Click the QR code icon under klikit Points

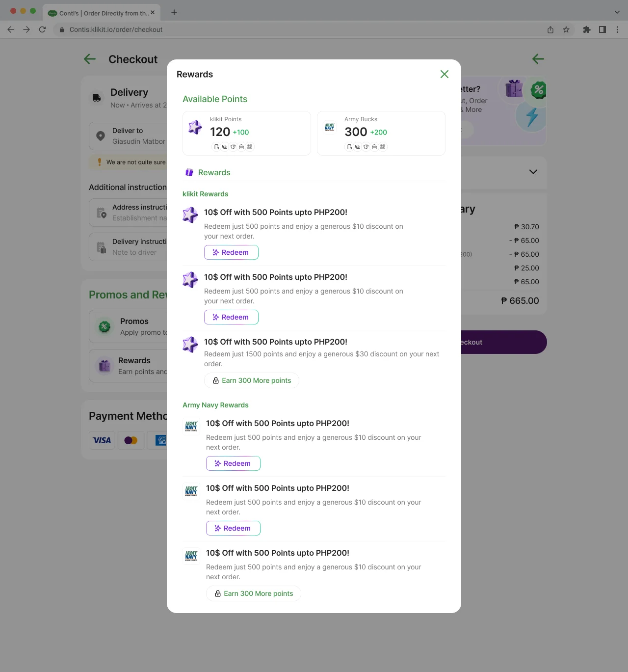[x=250, y=147]
